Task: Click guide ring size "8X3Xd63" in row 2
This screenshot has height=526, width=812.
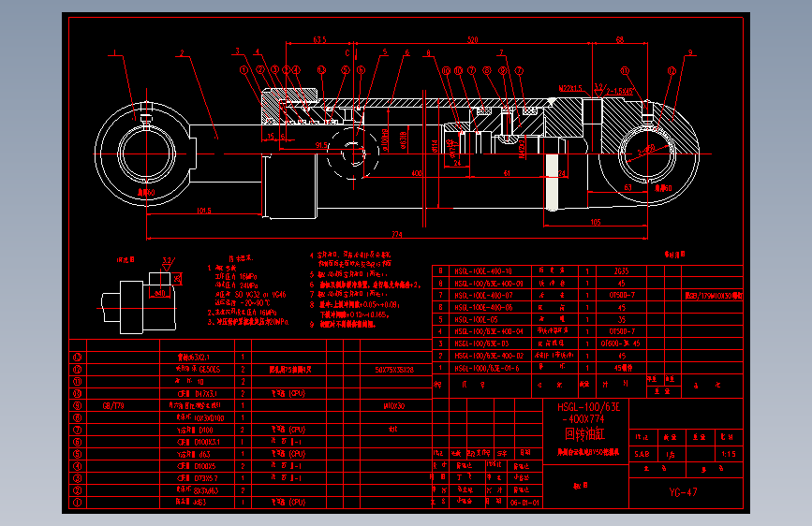Action: pyautogui.click(x=204, y=490)
